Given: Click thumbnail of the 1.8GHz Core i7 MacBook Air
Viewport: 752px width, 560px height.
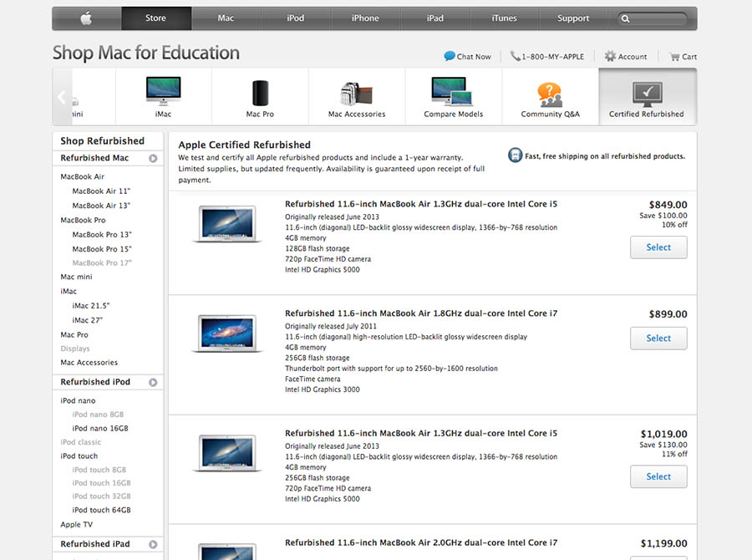Looking at the screenshot, I should pos(227,333).
